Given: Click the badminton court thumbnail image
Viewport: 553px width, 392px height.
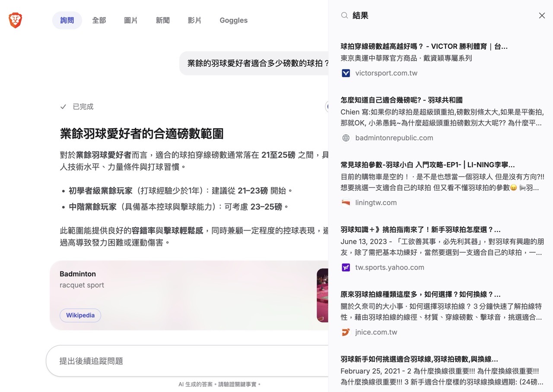Looking at the screenshot, I should pyautogui.click(x=322, y=295).
